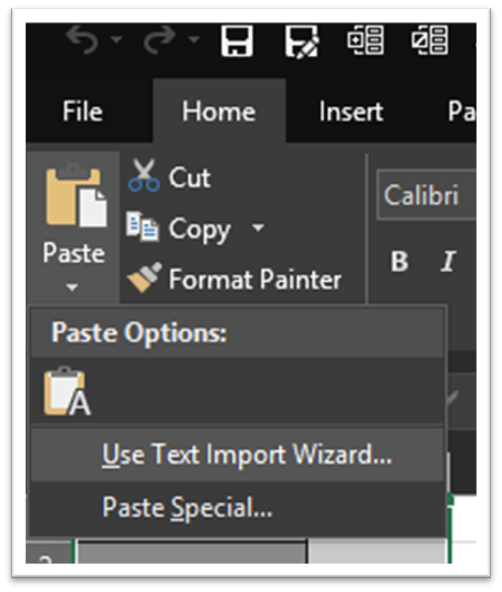Image resolution: width=502 pixels, height=592 pixels.
Task: Click the Format Painter brush icon
Action: [x=145, y=278]
